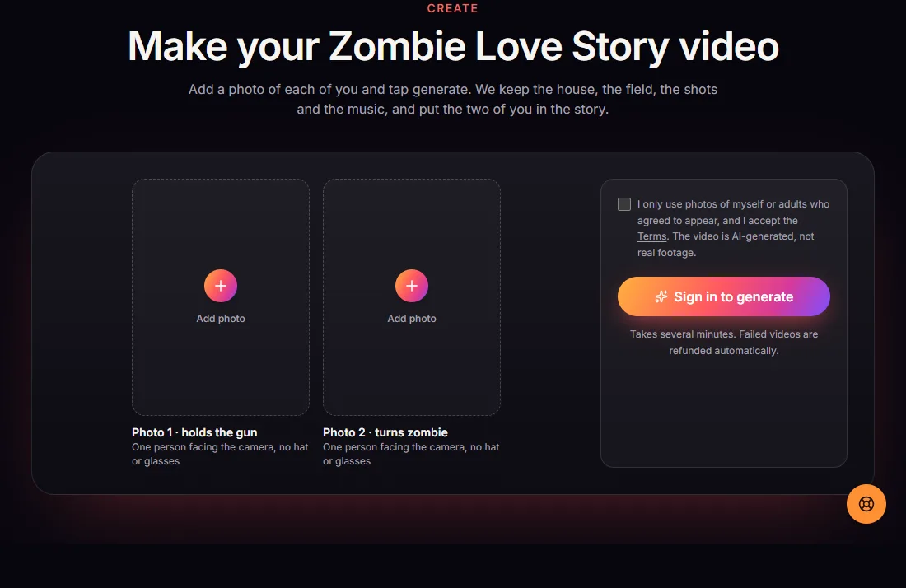Click the plus icon in Photo 2 upload box
906x588 pixels.
411,285
